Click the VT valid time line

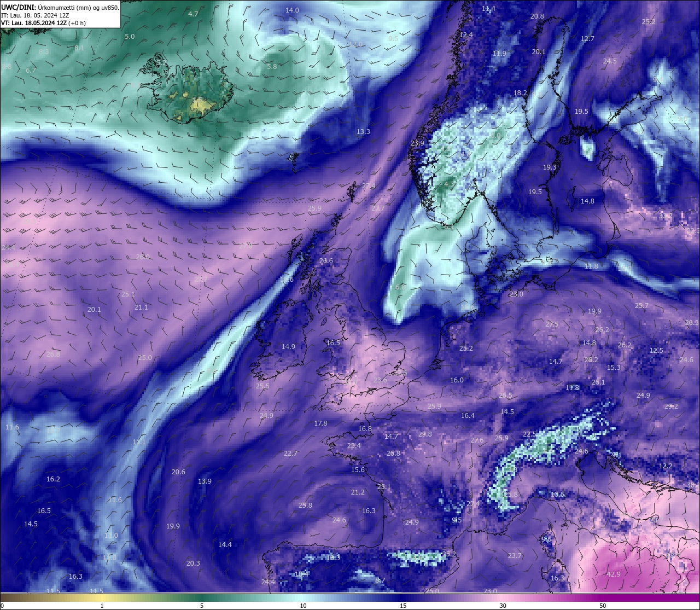pos(43,24)
